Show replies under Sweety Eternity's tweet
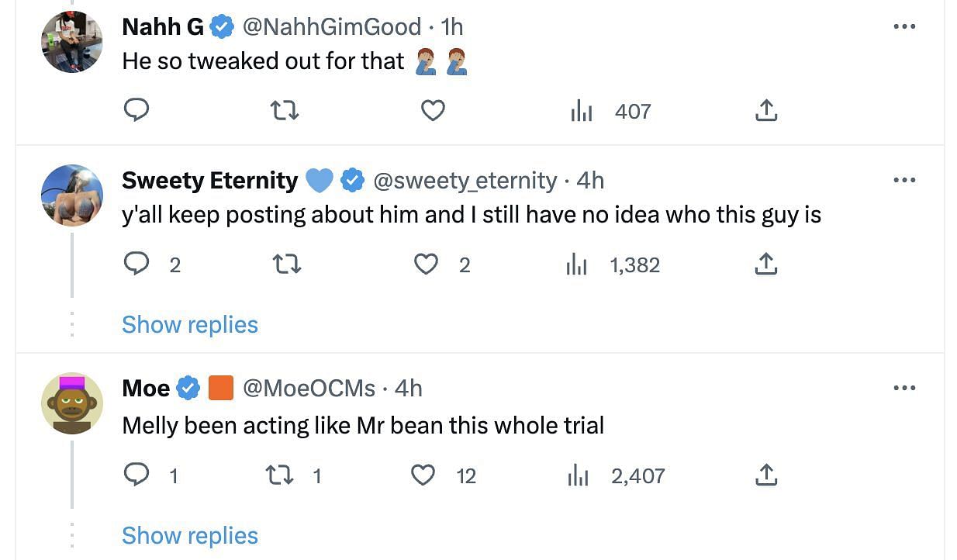The image size is (957, 560). tap(190, 324)
